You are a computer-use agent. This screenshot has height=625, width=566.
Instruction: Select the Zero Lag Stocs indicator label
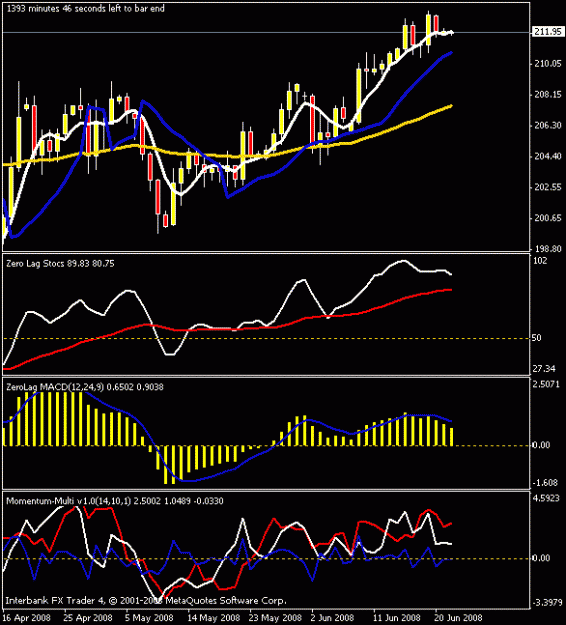tap(60, 263)
